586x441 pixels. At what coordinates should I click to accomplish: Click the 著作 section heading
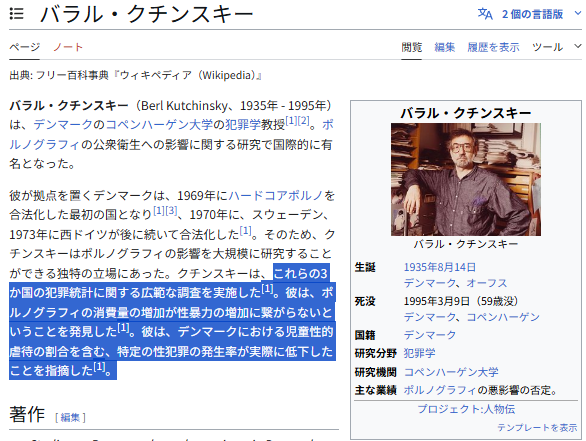click(x=27, y=414)
